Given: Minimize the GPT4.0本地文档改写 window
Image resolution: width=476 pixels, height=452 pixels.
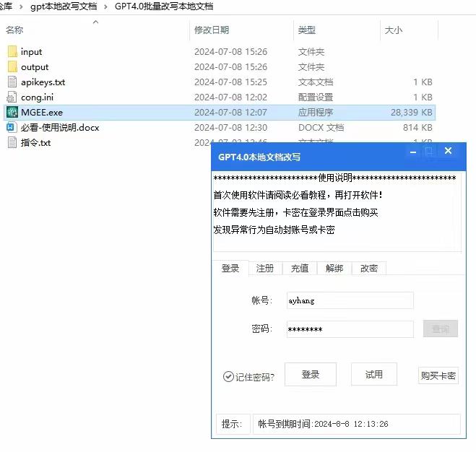Looking at the screenshot, I should 413,152.
